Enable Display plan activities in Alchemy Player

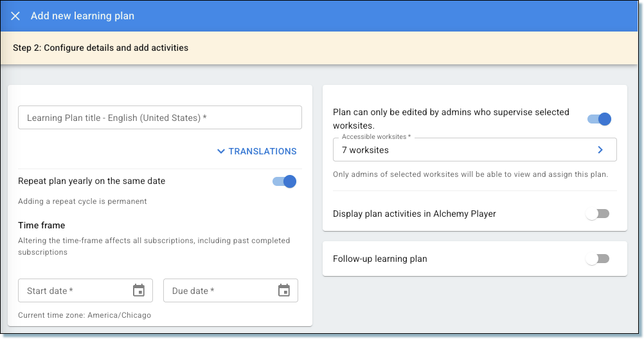click(598, 214)
